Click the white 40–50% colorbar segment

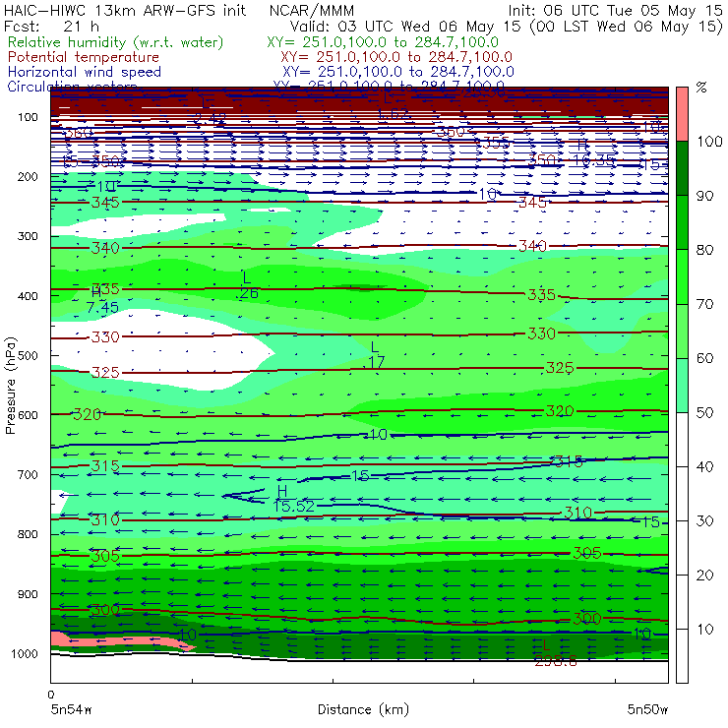tap(682, 439)
